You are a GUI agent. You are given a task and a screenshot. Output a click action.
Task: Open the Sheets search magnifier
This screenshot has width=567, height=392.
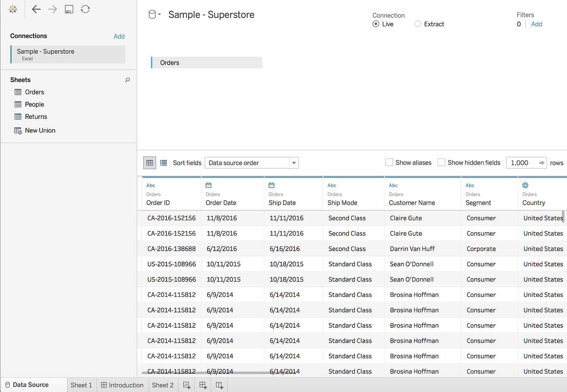127,80
